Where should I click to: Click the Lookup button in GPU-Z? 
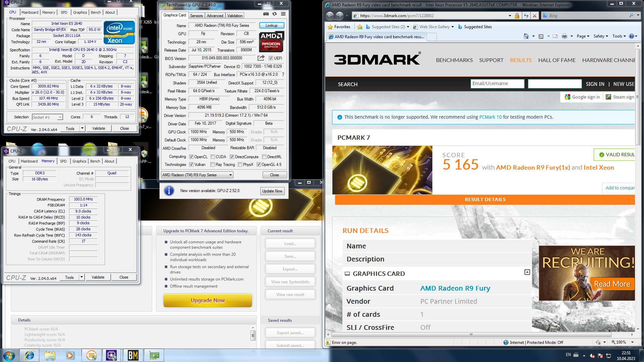click(271, 25)
